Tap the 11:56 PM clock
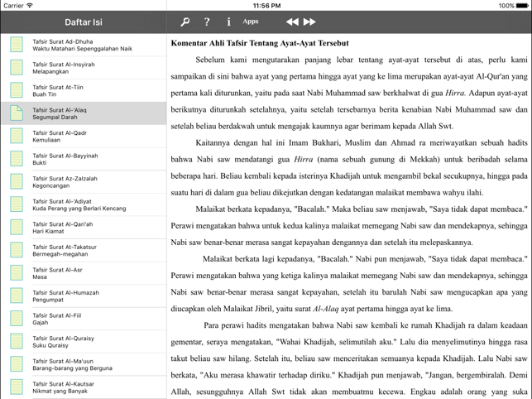532x399 pixels. (266, 6)
